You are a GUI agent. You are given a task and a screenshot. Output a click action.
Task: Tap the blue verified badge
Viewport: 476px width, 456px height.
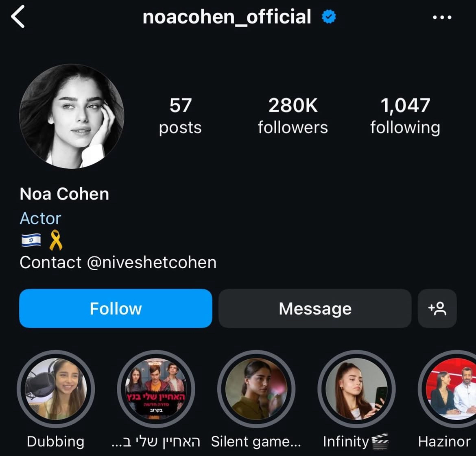coord(329,17)
